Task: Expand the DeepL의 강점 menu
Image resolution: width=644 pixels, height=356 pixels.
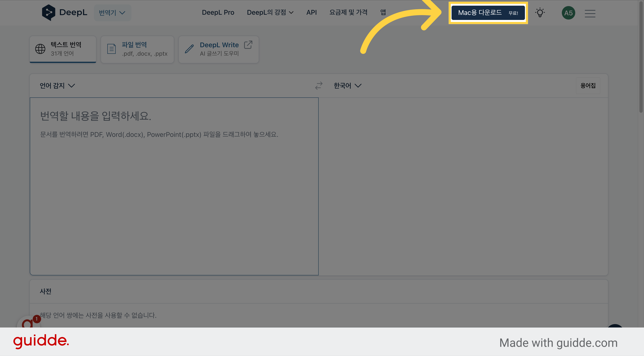Action: click(x=270, y=12)
